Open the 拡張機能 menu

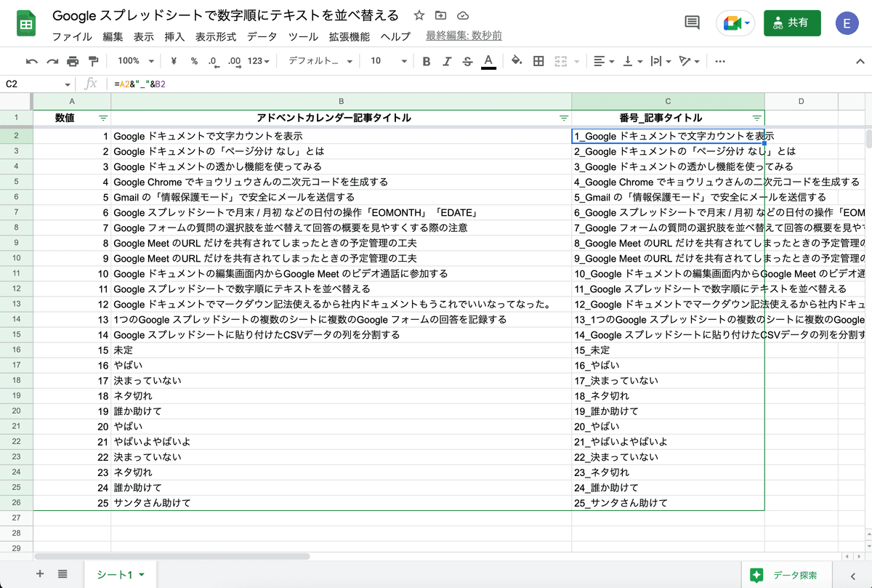[349, 36]
